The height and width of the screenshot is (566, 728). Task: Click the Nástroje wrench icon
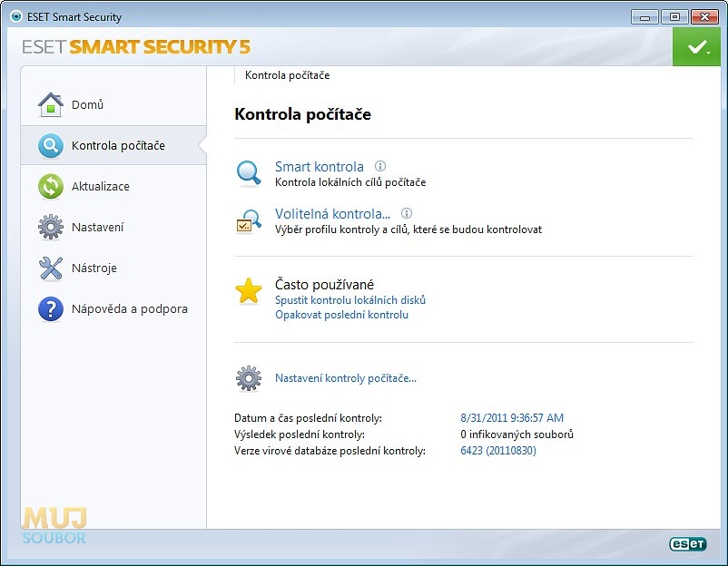coord(51,268)
